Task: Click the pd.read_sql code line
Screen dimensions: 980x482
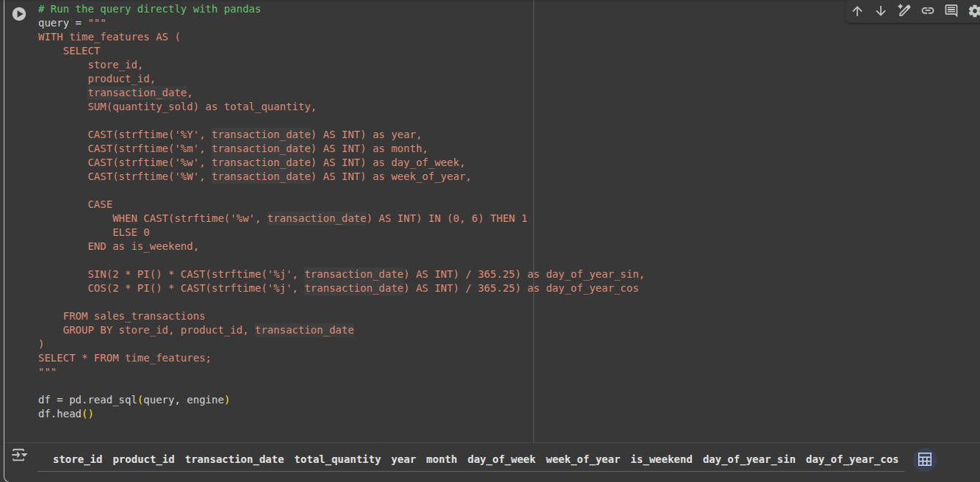Action: (134, 400)
